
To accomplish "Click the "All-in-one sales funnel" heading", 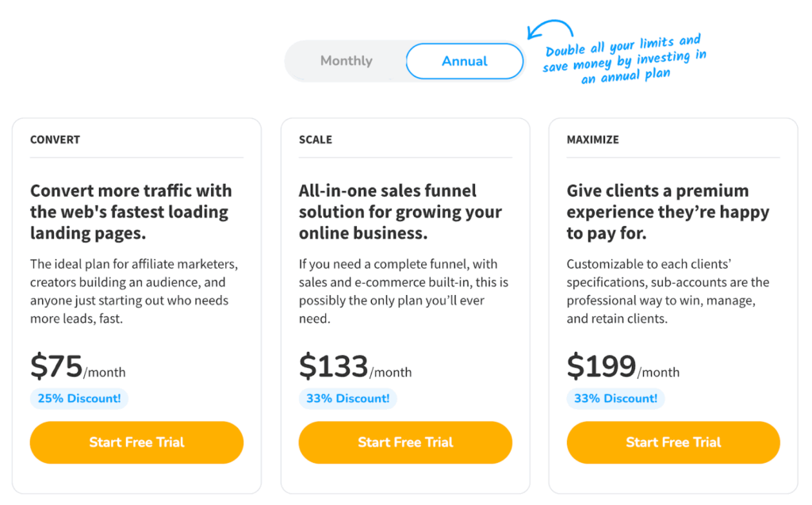I will [x=400, y=212].
